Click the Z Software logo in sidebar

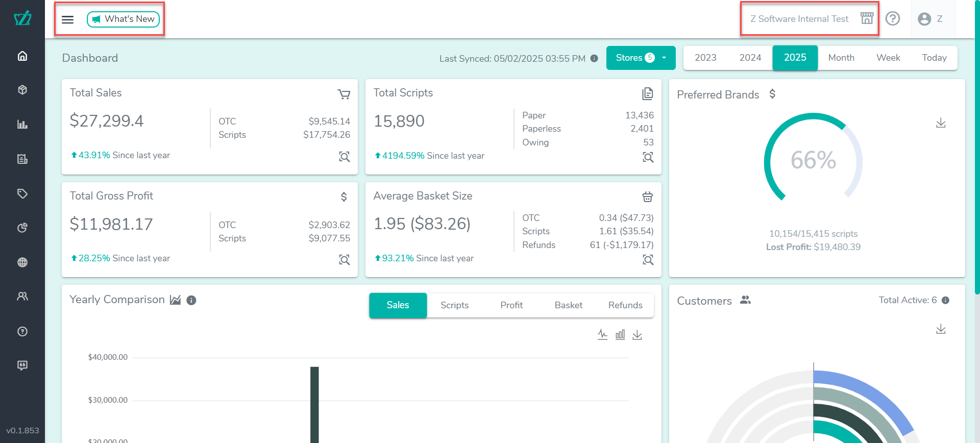pyautogui.click(x=22, y=18)
